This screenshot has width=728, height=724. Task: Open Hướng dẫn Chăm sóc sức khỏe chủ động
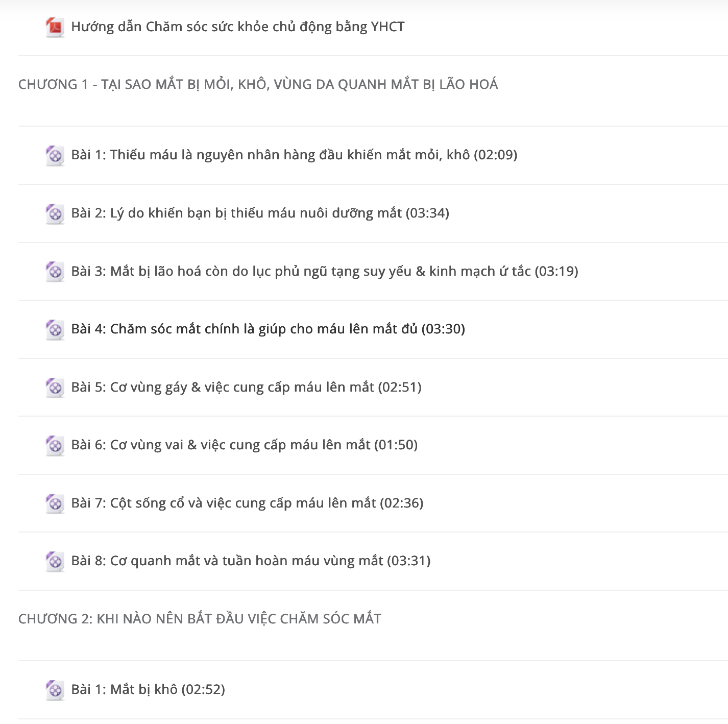click(x=238, y=27)
